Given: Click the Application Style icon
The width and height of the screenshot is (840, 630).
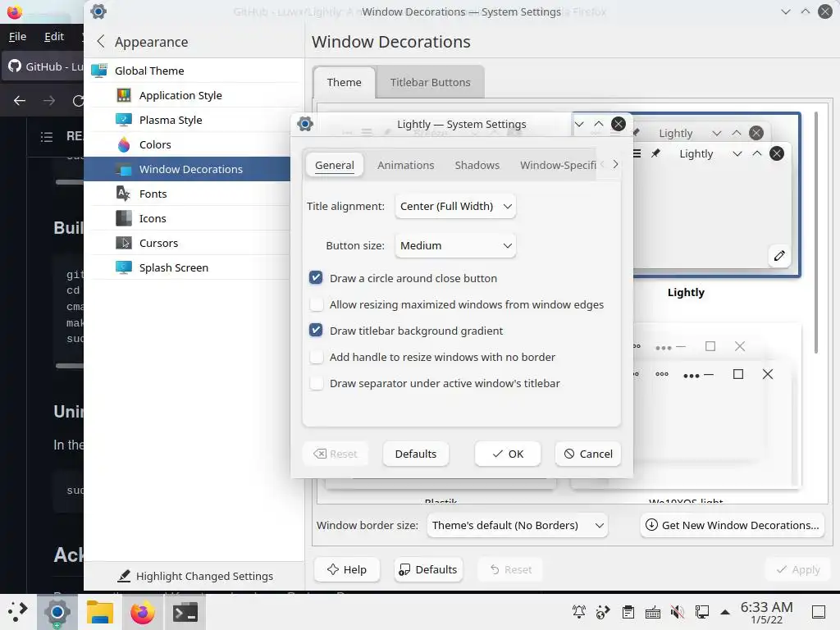Looking at the screenshot, I should click(124, 95).
